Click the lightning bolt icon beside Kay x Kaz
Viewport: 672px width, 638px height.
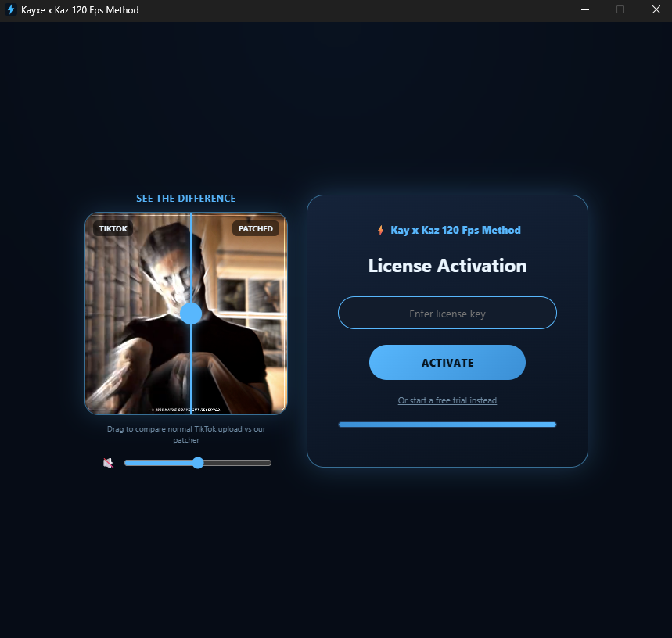(380, 231)
